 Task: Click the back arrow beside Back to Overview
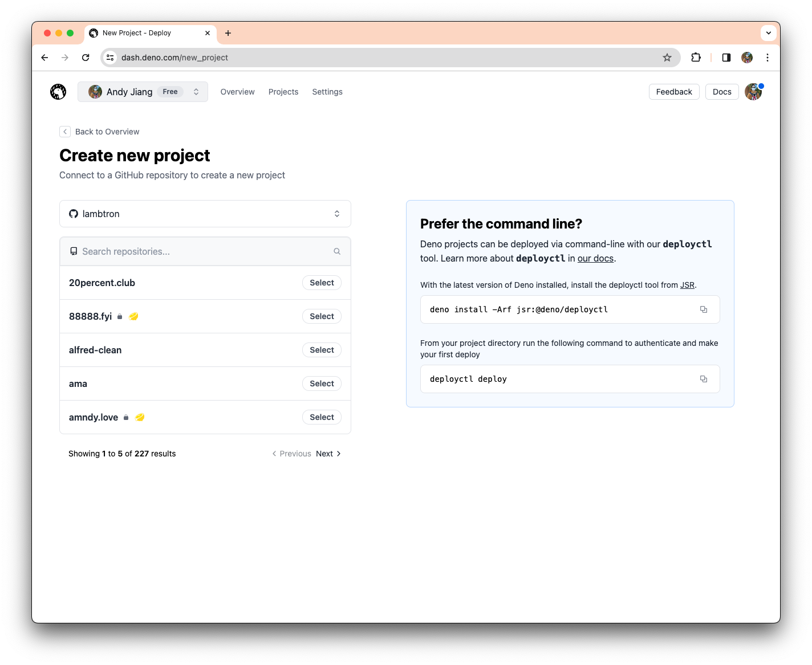pyautogui.click(x=65, y=131)
